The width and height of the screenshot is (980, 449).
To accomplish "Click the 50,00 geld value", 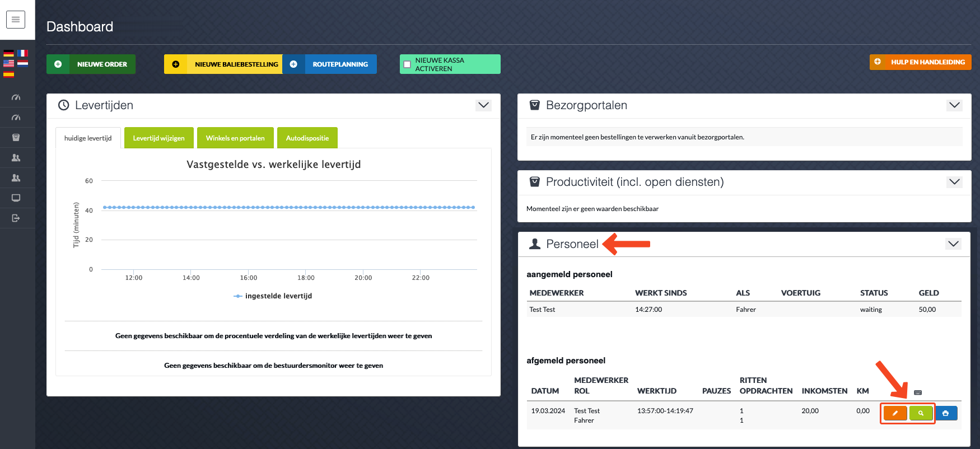I will pos(927,310).
